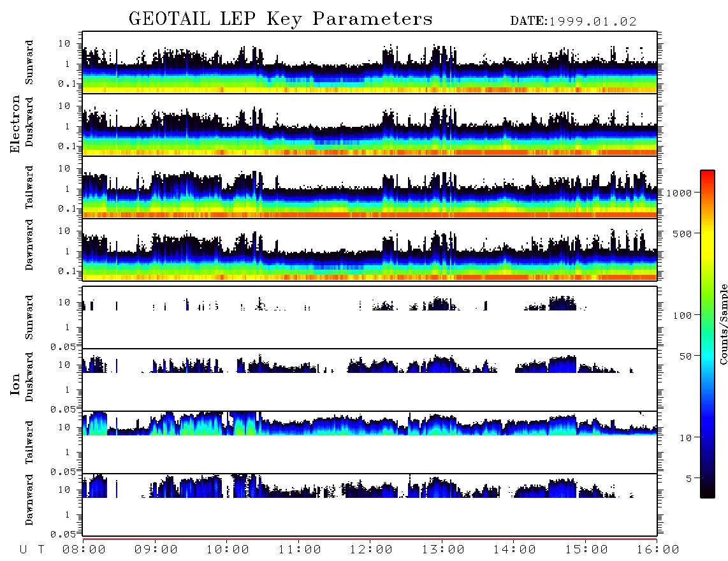728x561 pixels.
Task: Click the Ion Tailward spectrogram panel
Action: 370,442
